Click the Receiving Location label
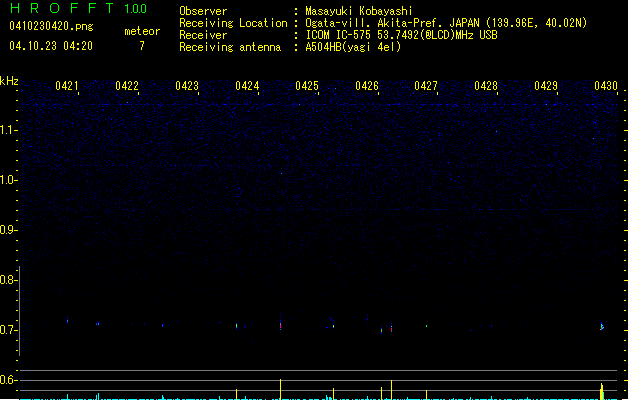Viewport: 629px width, 400px height. tap(233, 23)
